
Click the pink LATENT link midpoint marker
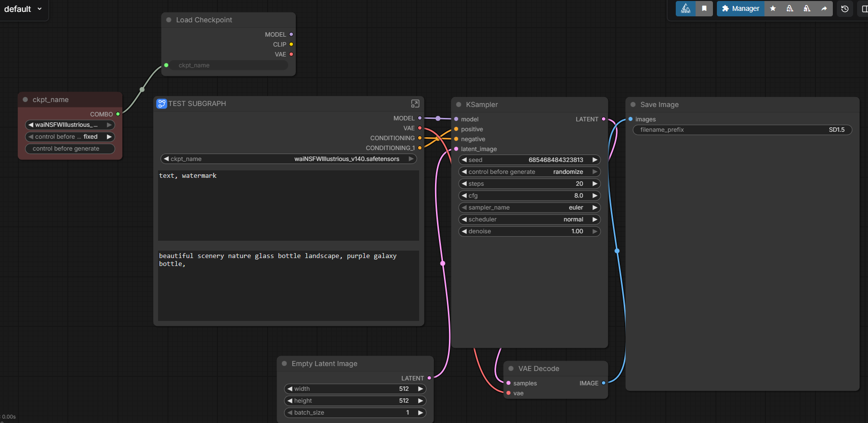(x=443, y=263)
